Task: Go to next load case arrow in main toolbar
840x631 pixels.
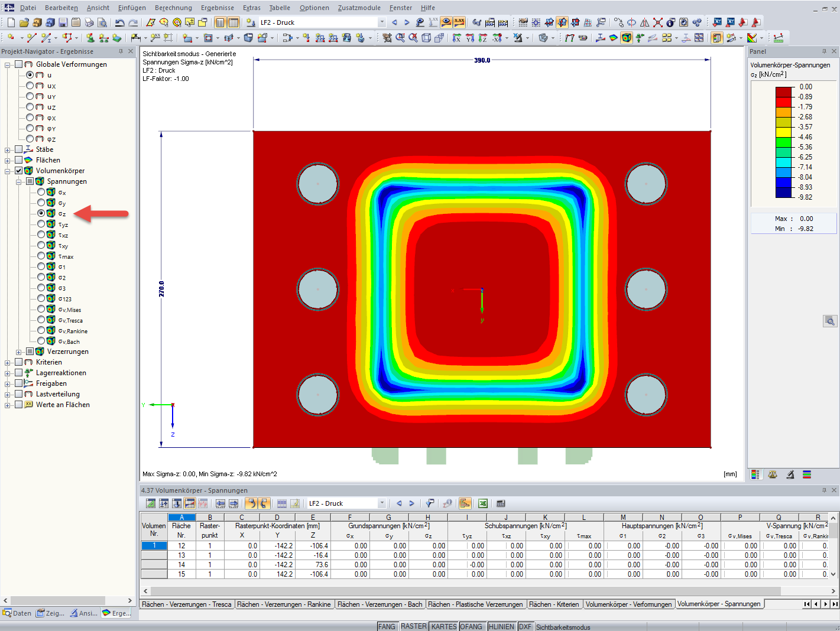Action: coord(407,22)
